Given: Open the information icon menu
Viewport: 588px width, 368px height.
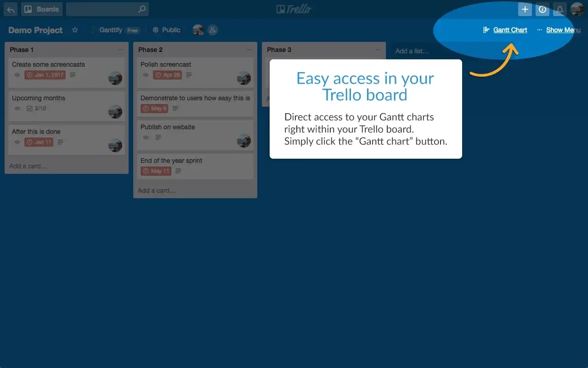Looking at the screenshot, I should pos(542,9).
